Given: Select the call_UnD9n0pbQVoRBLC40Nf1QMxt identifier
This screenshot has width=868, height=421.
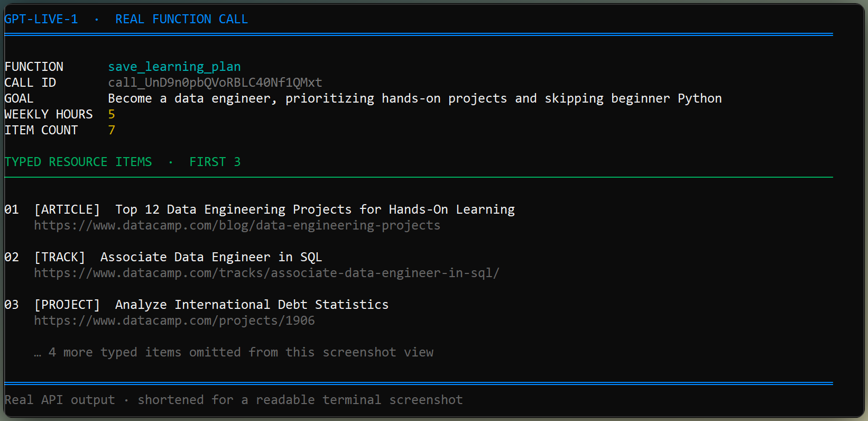Looking at the screenshot, I should pos(215,83).
